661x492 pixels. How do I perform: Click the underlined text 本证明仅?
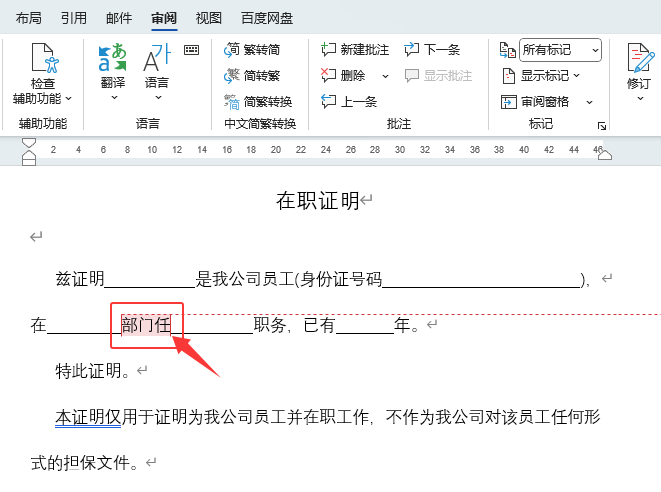[x=88, y=417]
